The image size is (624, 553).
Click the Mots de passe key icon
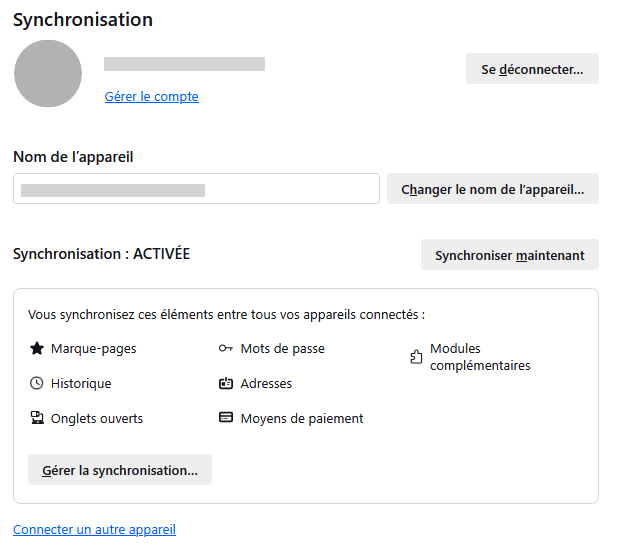[226, 349]
